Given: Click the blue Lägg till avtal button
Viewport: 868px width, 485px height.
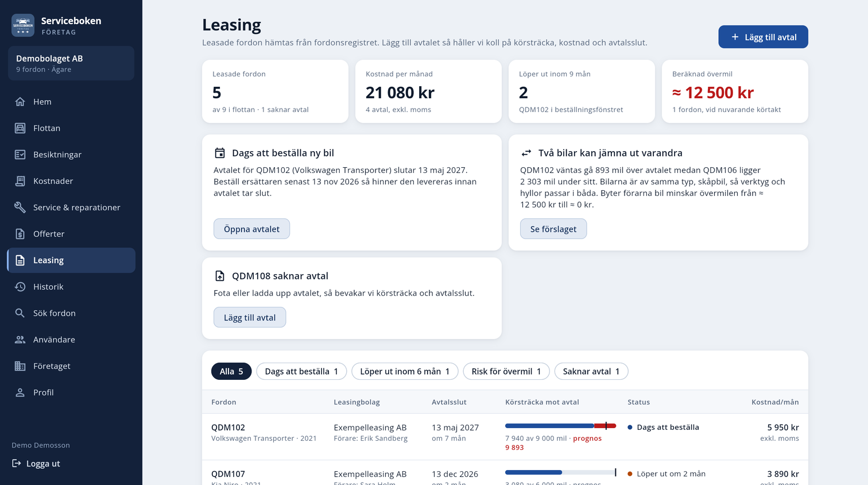Looking at the screenshot, I should tap(763, 37).
